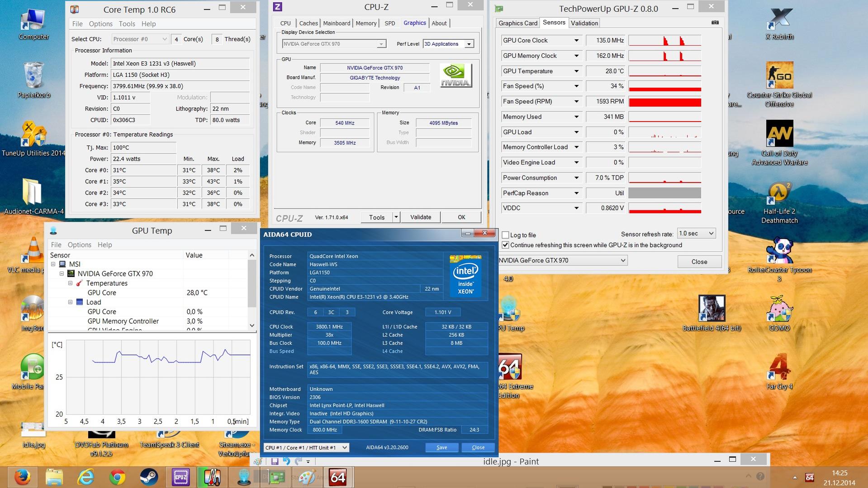Switch to Core Temp via taskbar icon
Viewport: 868px width, 488px height.
[x=212, y=477]
